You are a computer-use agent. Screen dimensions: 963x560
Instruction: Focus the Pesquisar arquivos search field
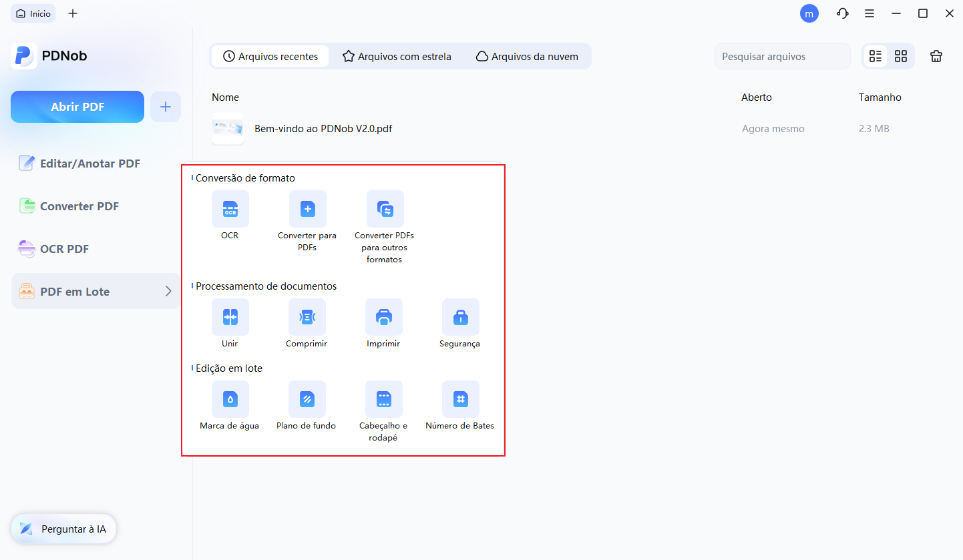(x=782, y=57)
